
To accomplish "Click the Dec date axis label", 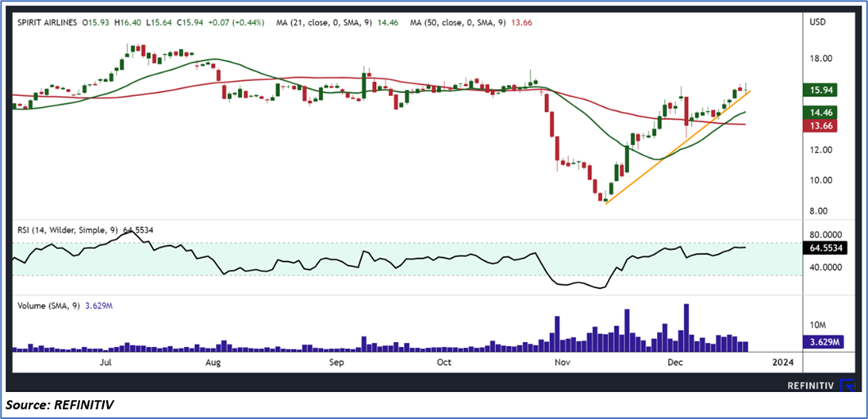I will (674, 363).
